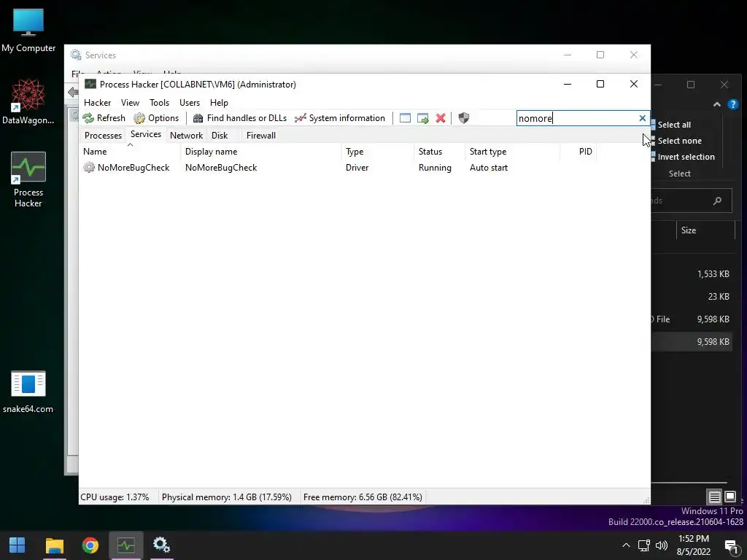Screen dimensions: 747x560
Task: Click the Refresh toolbar button
Action: [x=104, y=118]
